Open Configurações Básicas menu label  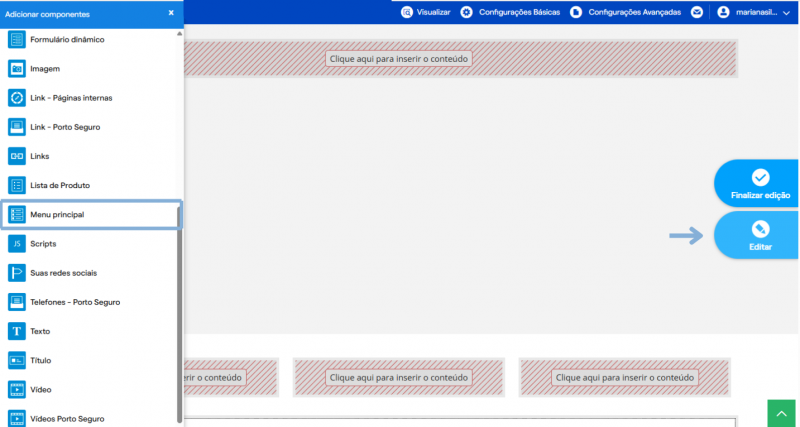pyautogui.click(x=519, y=12)
